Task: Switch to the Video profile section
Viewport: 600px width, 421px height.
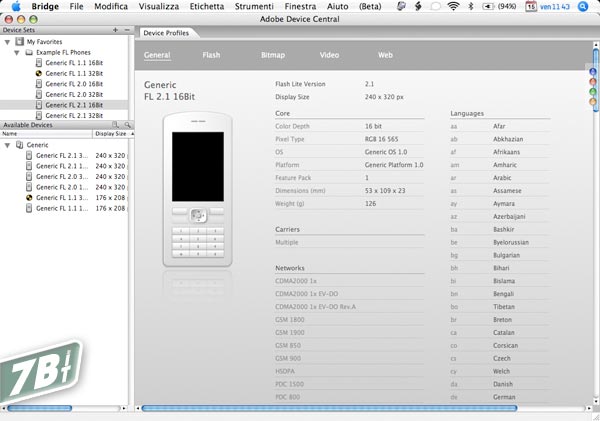Action: (329, 55)
